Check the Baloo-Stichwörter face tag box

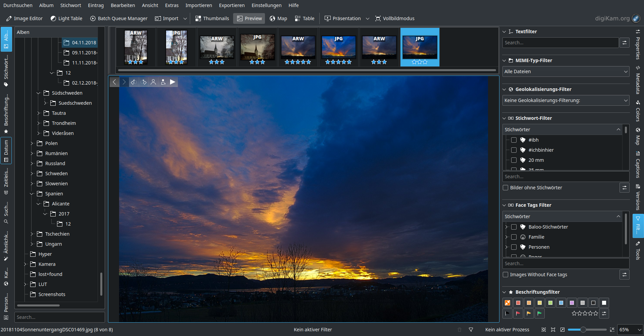(x=514, y=227)
